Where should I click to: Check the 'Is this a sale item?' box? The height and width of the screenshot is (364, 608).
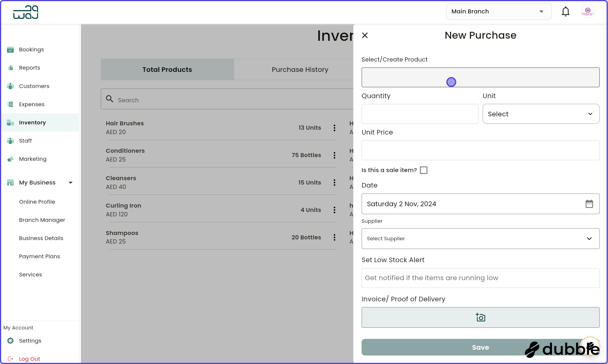tap(423, 170)
